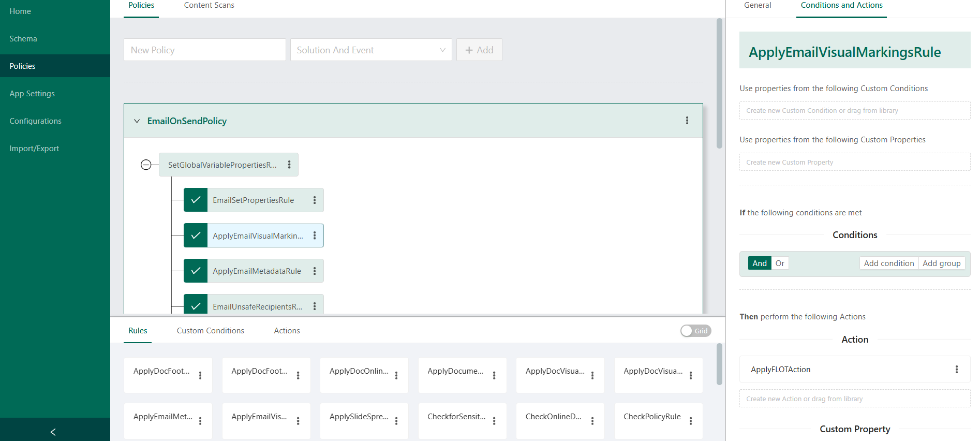Open EmailOnSendPolicy kebab menu

pyautogui.click(x=687, y=121)
